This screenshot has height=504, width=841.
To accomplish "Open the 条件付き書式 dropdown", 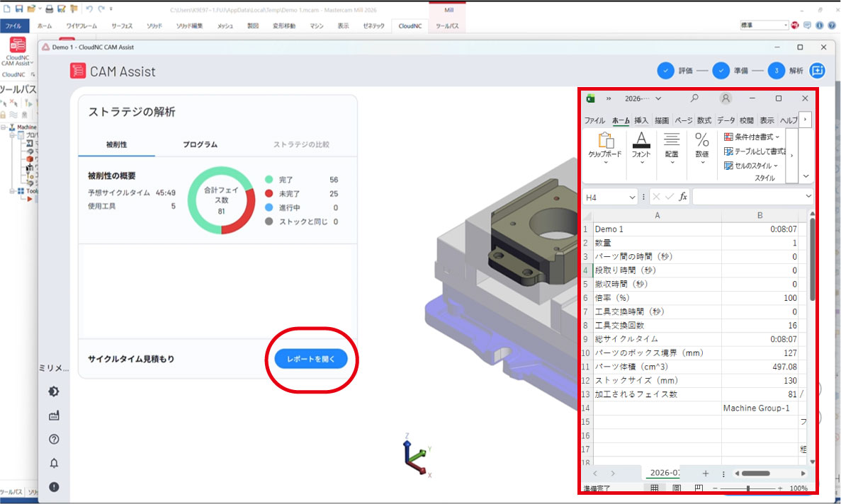I will [752, 137].
